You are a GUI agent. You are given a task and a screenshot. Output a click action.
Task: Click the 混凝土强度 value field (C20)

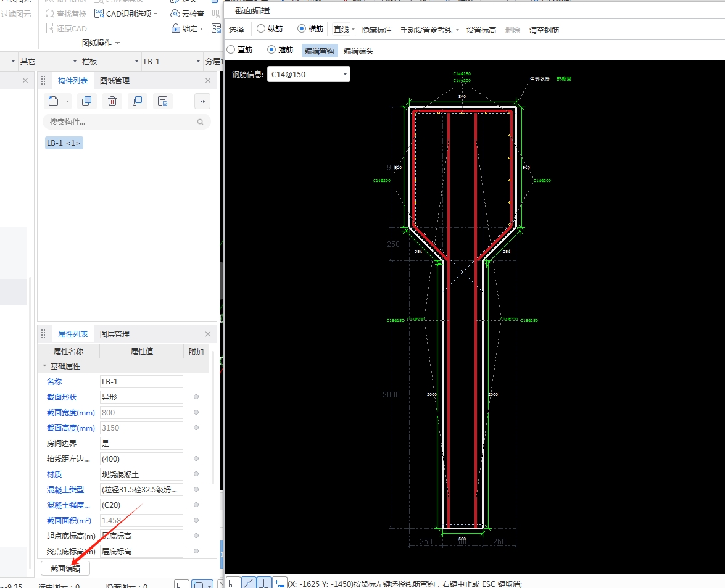click(x=141, y=505)
